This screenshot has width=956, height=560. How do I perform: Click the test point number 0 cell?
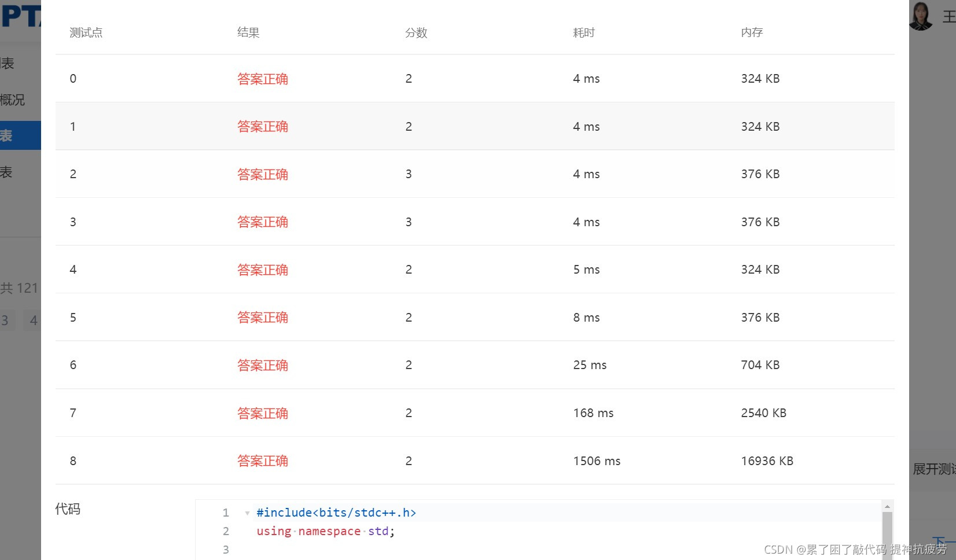tap(73, 79)
